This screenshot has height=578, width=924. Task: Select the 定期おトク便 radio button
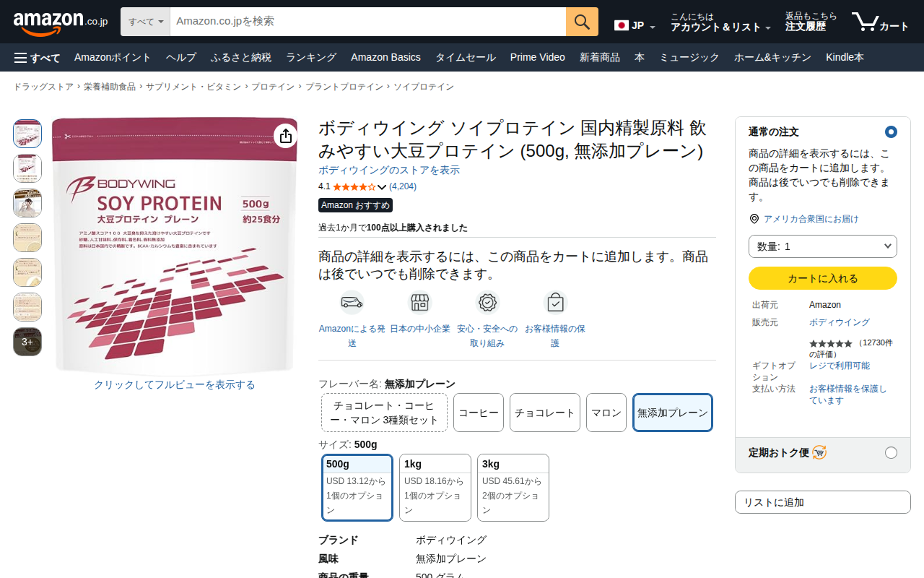(x=891, y=452)
